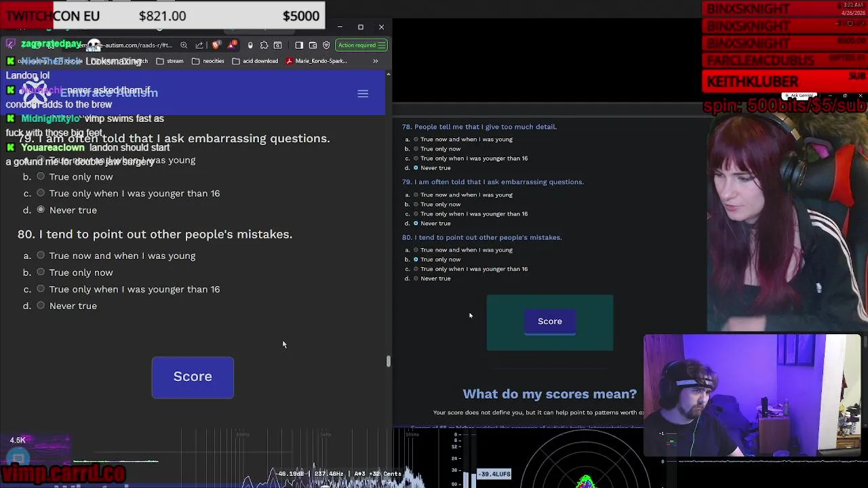Left window Q80: select True now and when young
Screen dimensions: 868x488
pyautogui.click(x=41, y=256)
